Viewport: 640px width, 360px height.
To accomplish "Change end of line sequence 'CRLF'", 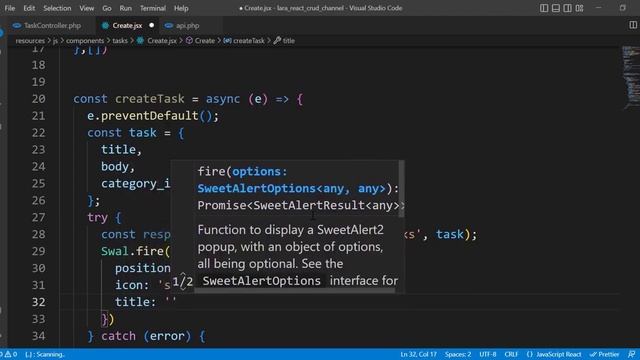I will point(511,354).
